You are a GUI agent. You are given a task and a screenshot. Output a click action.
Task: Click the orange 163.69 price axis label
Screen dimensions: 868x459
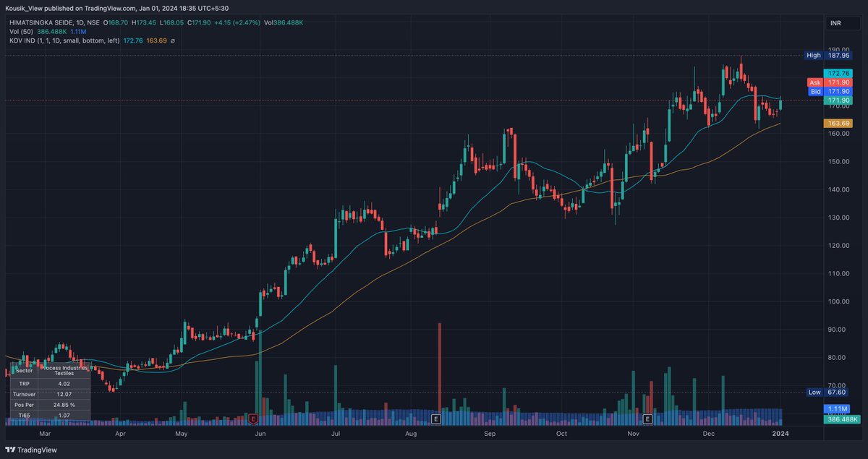point(837,124)
